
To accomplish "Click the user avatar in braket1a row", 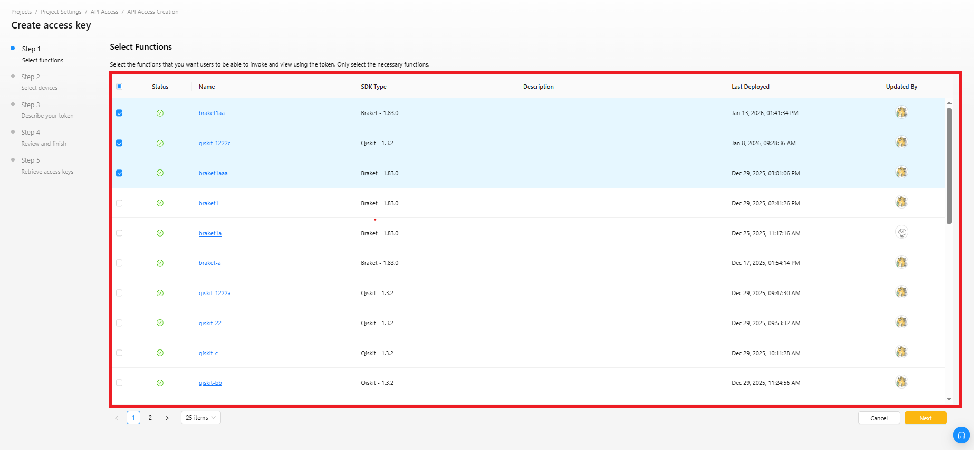I will coord(901,233).
